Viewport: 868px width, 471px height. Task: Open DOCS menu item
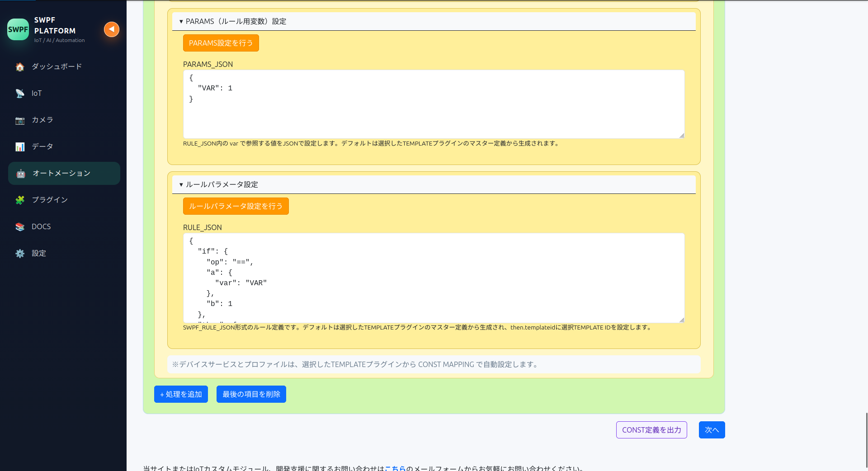pos(64,226)
